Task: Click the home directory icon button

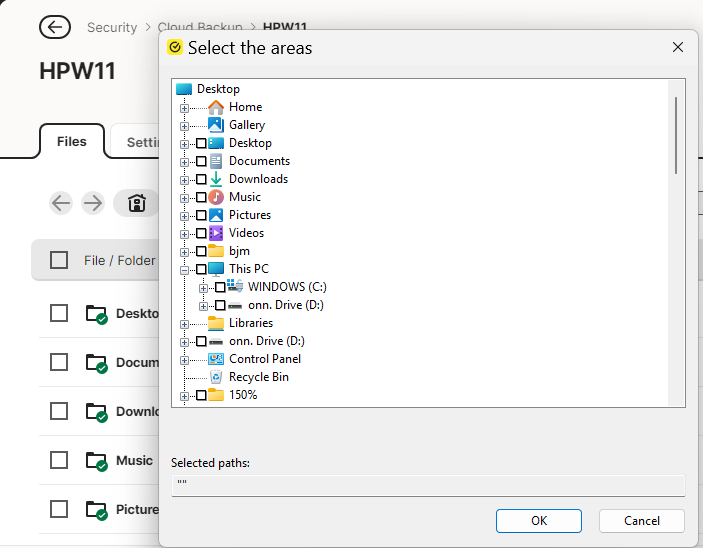Action: coord(137,203)
